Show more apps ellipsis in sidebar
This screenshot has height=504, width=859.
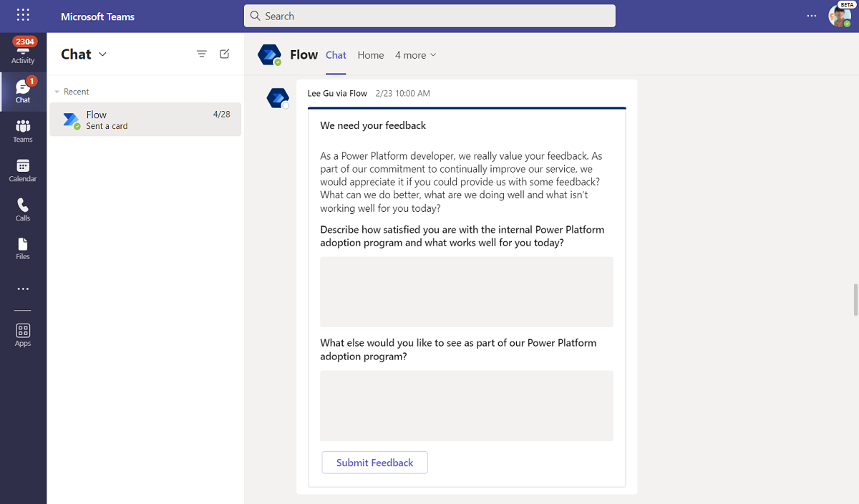(23, 289)
